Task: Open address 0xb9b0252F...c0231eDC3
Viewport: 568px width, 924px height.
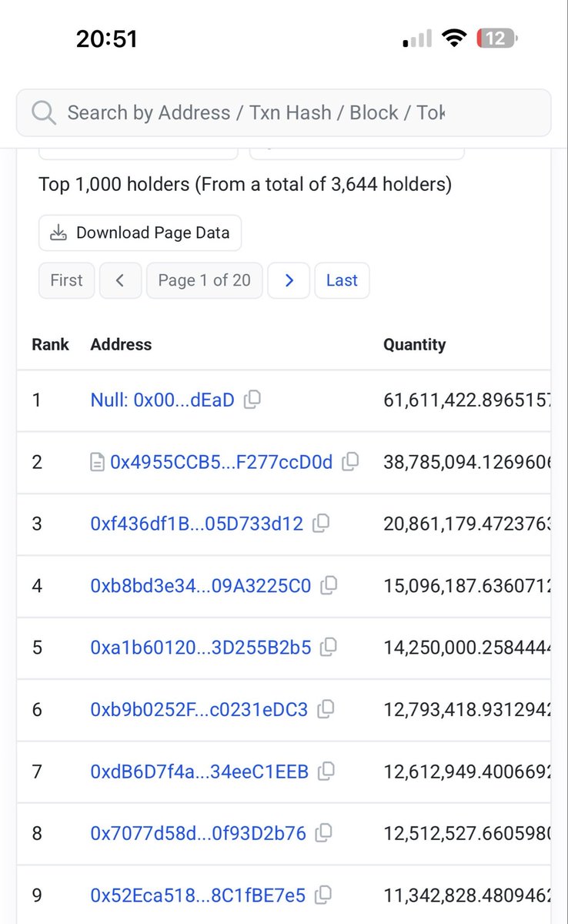Action: coord(199,710)
